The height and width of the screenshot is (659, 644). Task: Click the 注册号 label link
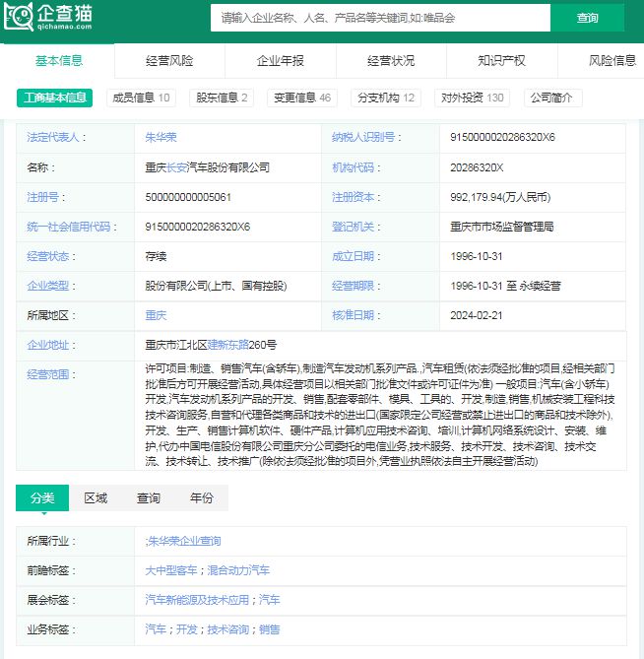pos(42,197)
